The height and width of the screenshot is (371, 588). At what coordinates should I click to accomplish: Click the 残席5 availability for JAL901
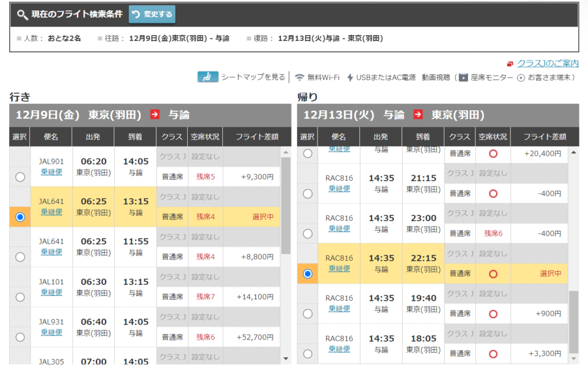click(x=206, y=177)
